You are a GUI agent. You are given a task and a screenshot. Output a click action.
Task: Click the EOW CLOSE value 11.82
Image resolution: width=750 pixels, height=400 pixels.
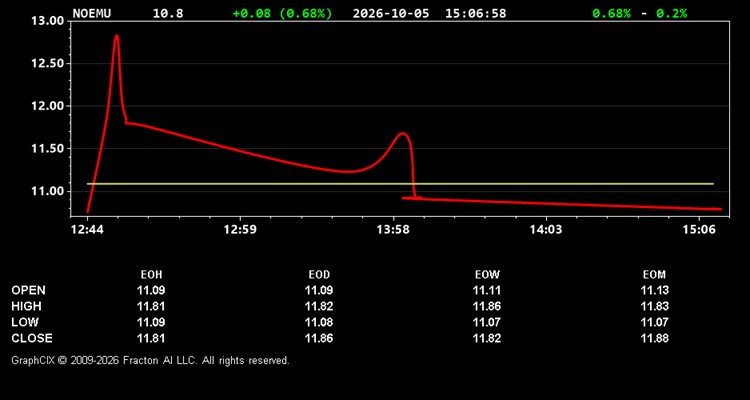point(487,338)
